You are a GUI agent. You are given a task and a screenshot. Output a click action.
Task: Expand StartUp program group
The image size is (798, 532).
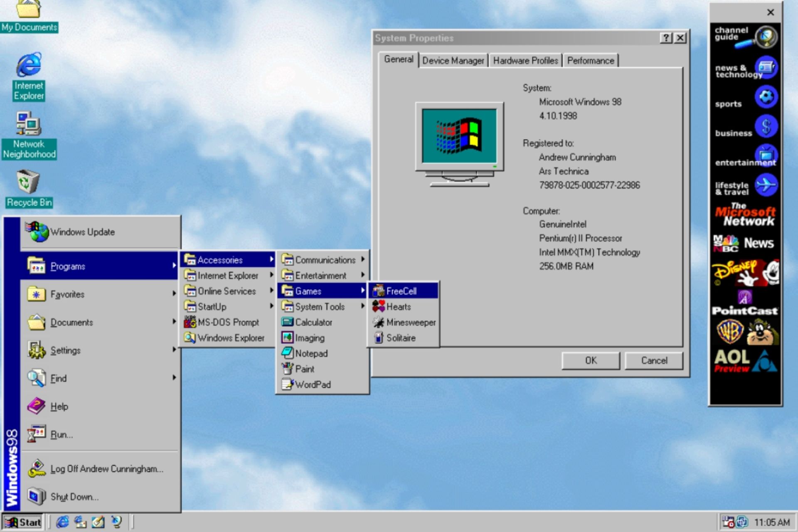(228, 307)
